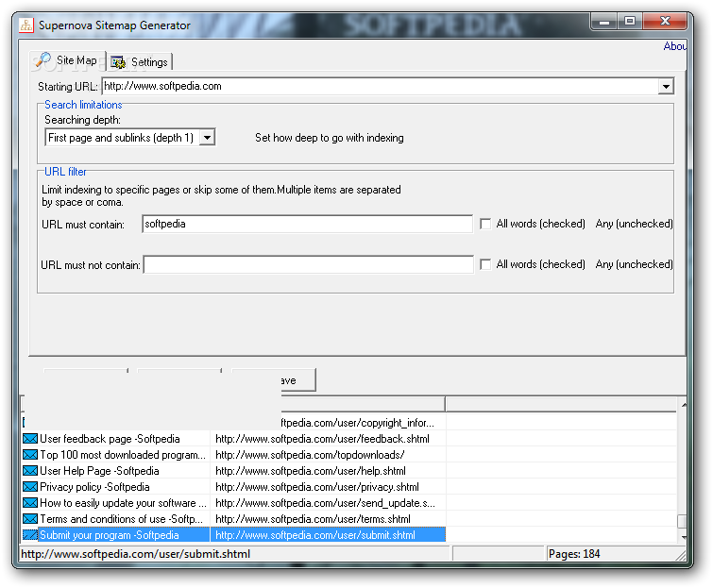Click the URL must contain field
Viewport: 713px width, 588px height.
coord(307,224)
